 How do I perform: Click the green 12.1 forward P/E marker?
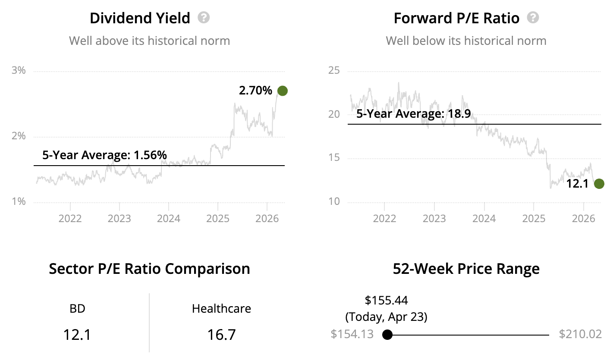599,184
